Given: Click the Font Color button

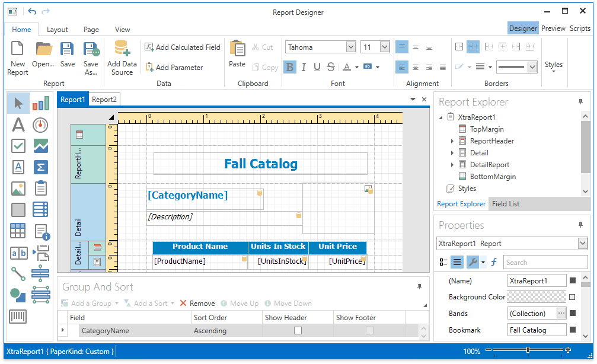Looking at the screenshot, I should coord(346,67).
